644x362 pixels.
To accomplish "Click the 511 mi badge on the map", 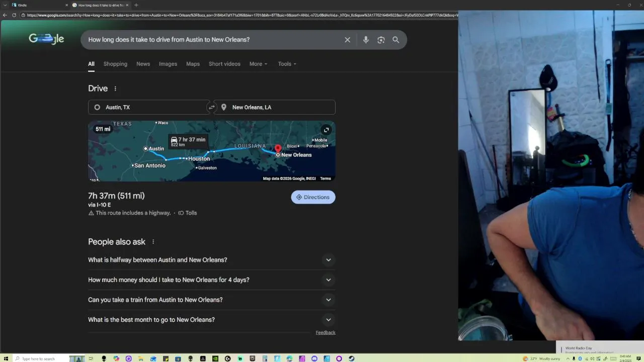I will point(103,129).
